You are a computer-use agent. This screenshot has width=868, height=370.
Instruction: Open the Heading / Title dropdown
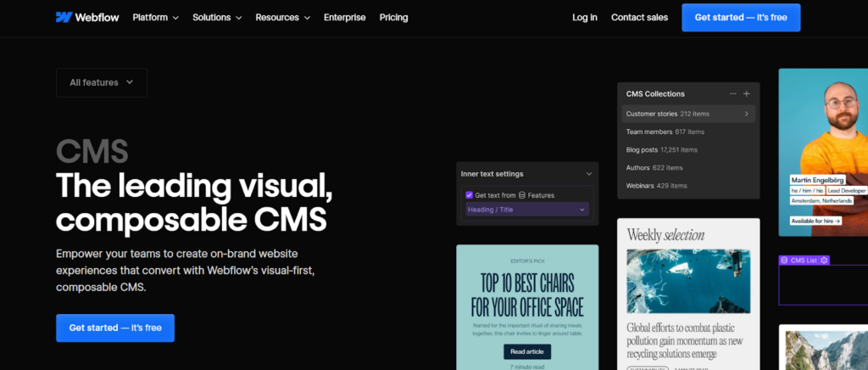tap(527, 210)
